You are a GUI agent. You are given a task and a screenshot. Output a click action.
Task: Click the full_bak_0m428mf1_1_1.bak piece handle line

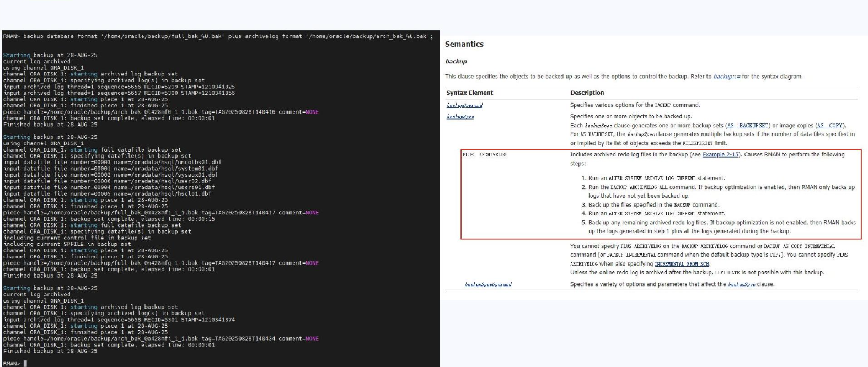(x=160, y=213)
